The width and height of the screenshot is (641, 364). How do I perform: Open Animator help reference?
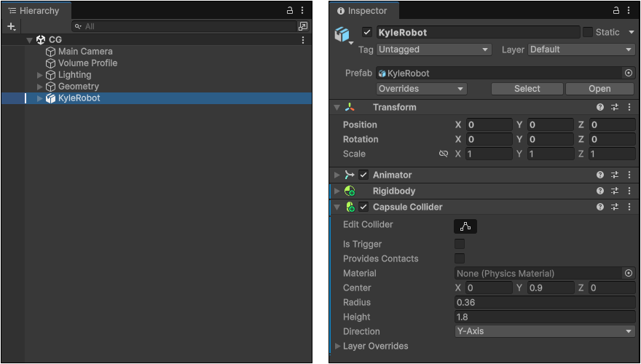599,175
